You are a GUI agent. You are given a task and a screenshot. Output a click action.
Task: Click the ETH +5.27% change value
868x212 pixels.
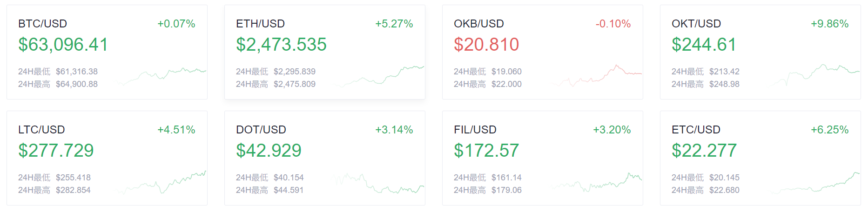pyautogui.click(x=394, y=24)
